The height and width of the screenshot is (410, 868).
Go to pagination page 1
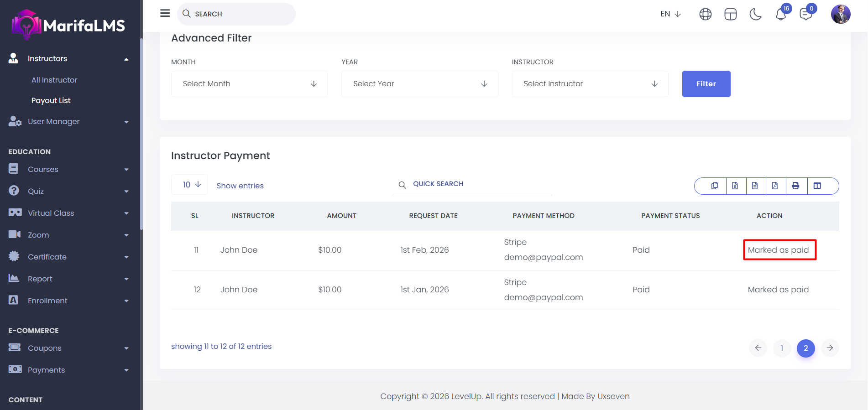coord(782,348)
